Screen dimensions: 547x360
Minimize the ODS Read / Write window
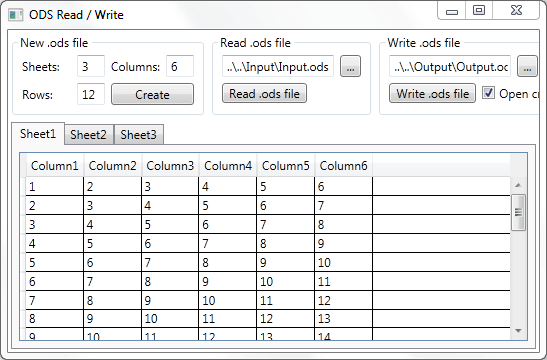click(x=452, y=11)
